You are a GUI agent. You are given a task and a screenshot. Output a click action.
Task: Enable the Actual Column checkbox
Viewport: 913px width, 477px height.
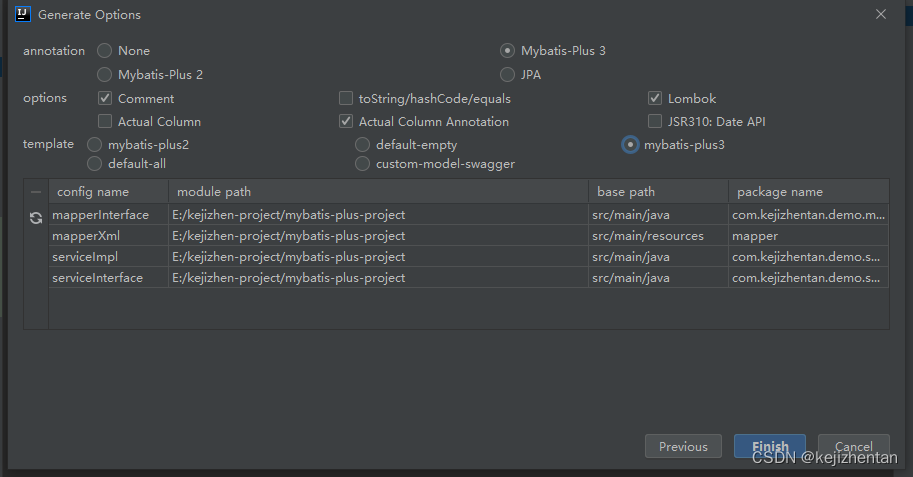[105, 121]
